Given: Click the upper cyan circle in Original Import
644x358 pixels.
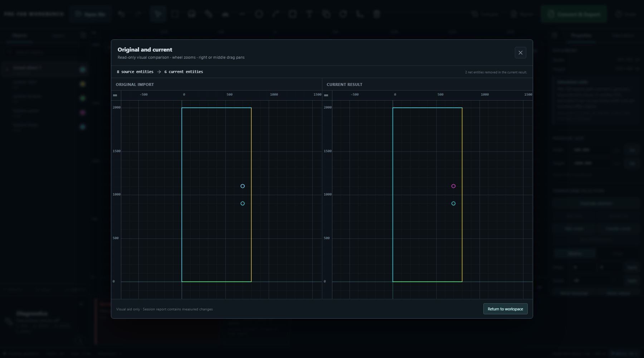Looking at the screenshot, I should (243, 186).
